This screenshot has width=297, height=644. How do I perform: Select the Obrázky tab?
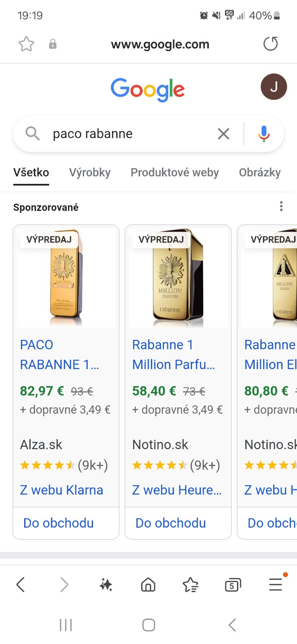point(260,173)
